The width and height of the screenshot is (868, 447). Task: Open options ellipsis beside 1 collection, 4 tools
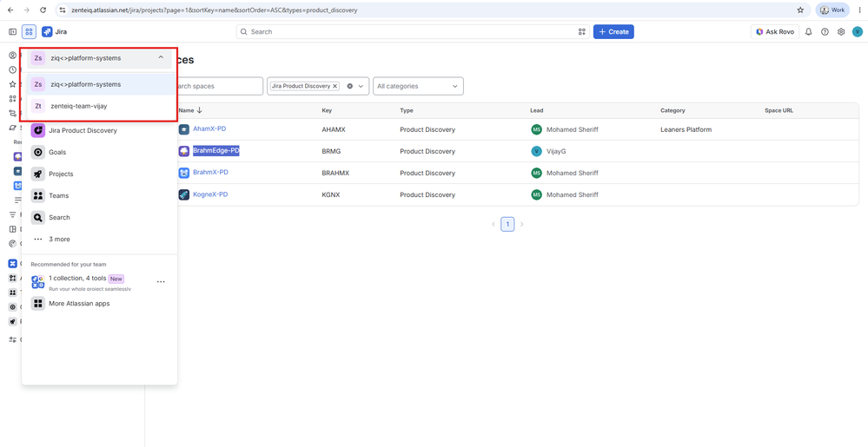(161, 281)
